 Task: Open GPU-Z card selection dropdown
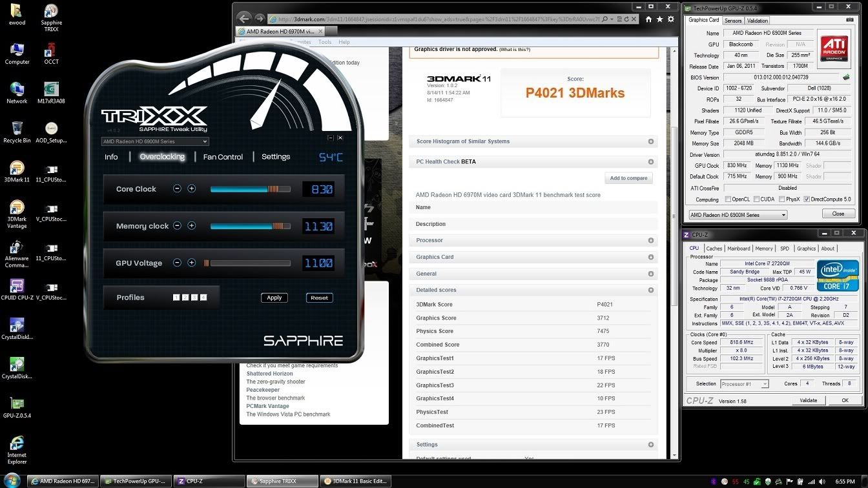pos(738,215)
